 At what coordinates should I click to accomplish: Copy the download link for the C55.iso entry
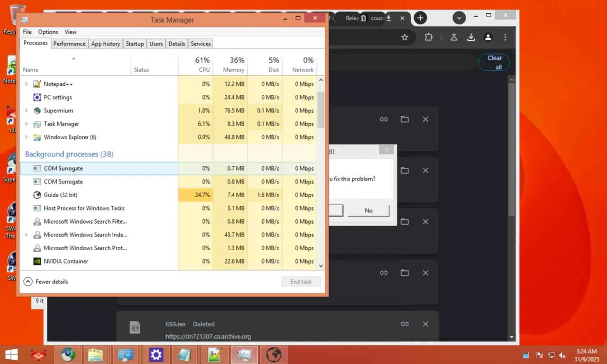click(405, 324)
